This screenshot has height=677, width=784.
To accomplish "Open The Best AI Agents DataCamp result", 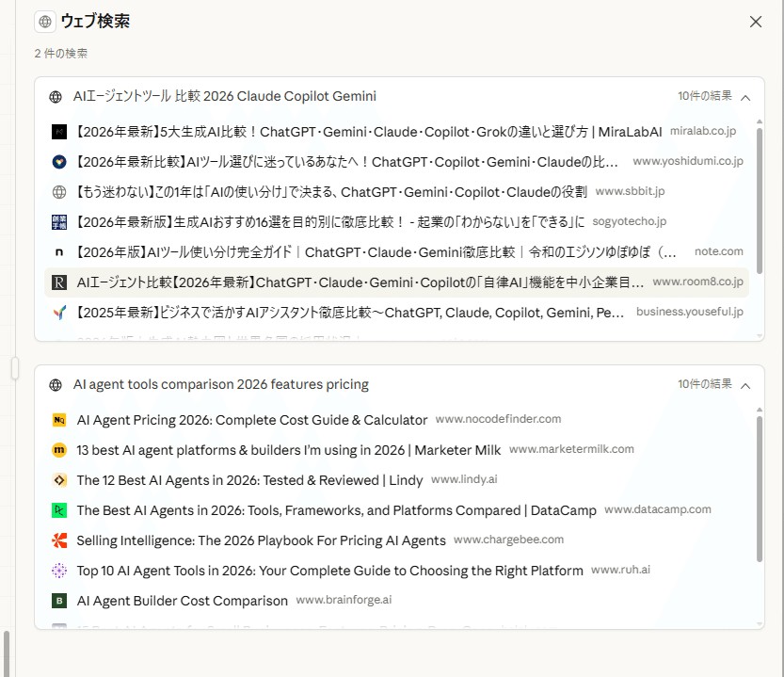I will pyautogui.click(x=396, y=510).
